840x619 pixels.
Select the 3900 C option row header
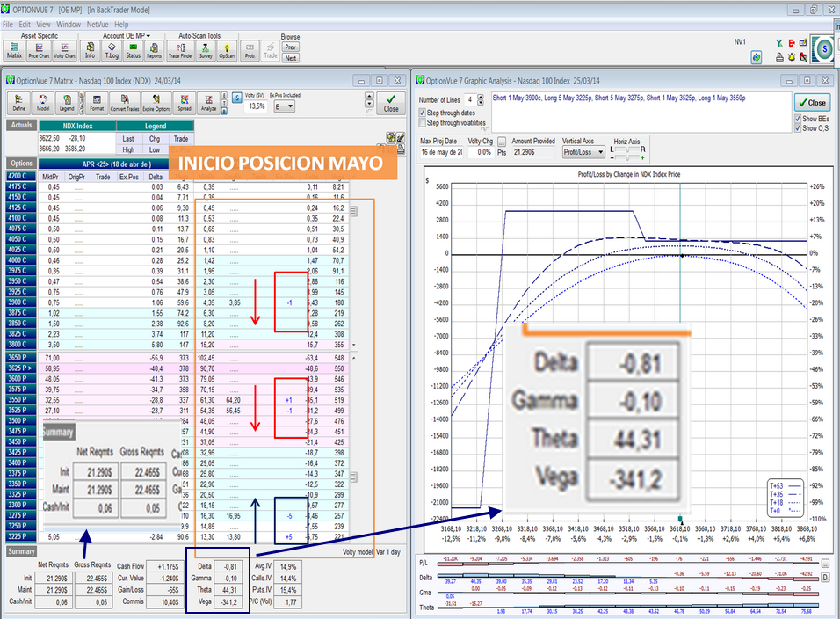(x=21, y=302)
